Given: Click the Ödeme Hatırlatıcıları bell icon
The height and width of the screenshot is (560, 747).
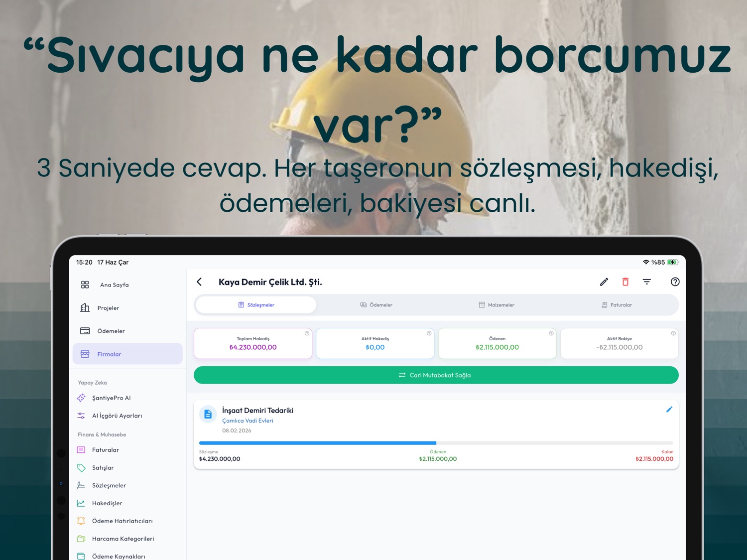Looking at the screenshot, I should (x=81, y=521).
